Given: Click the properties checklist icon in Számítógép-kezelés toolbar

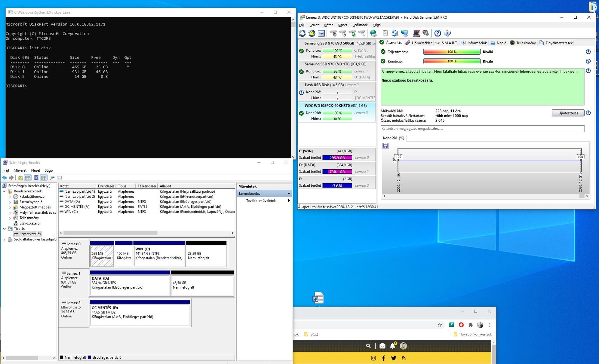Looking at the screenshot, I should (x=59, y=178).
